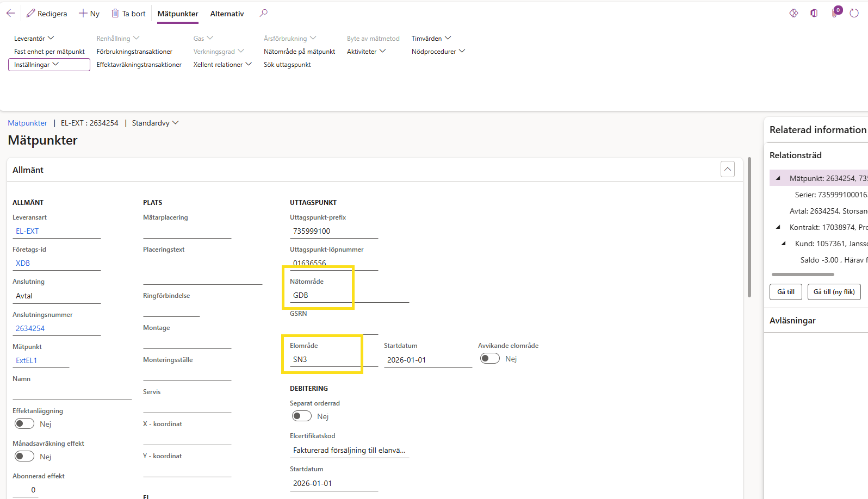Click the Nätområde input field
868x499 pixels.
321,296
